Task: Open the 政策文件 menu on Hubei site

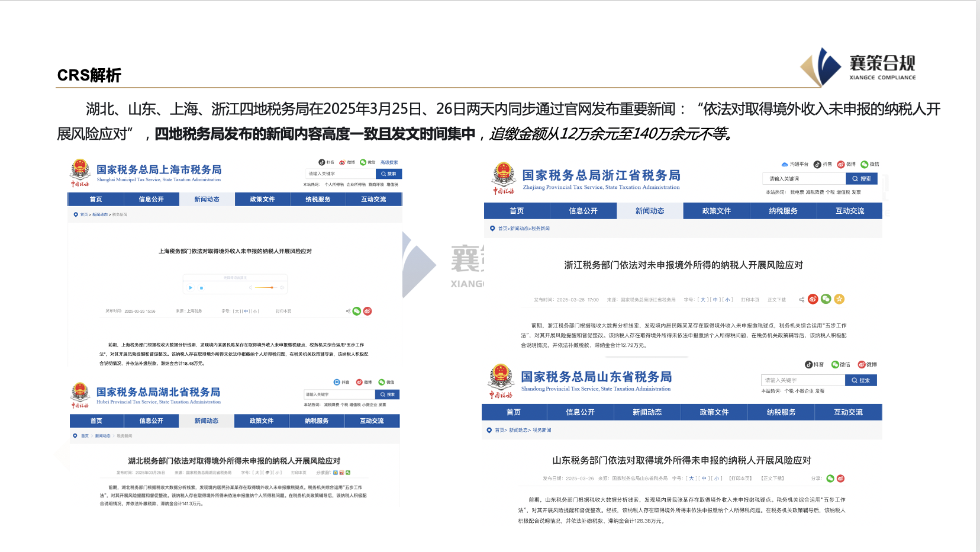Action: point(262,421)
